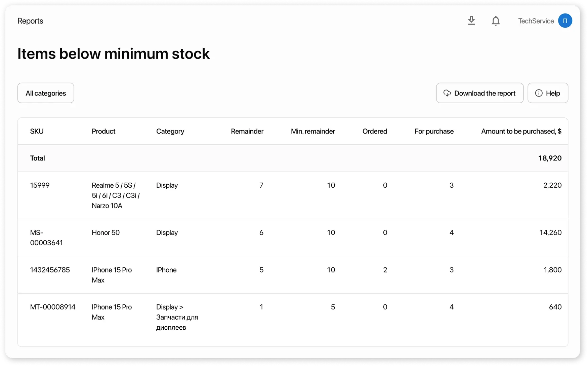This screenshot has width=588, height=366.
Task: Click the Min. remainder column header
Action: tap(313, 131)
